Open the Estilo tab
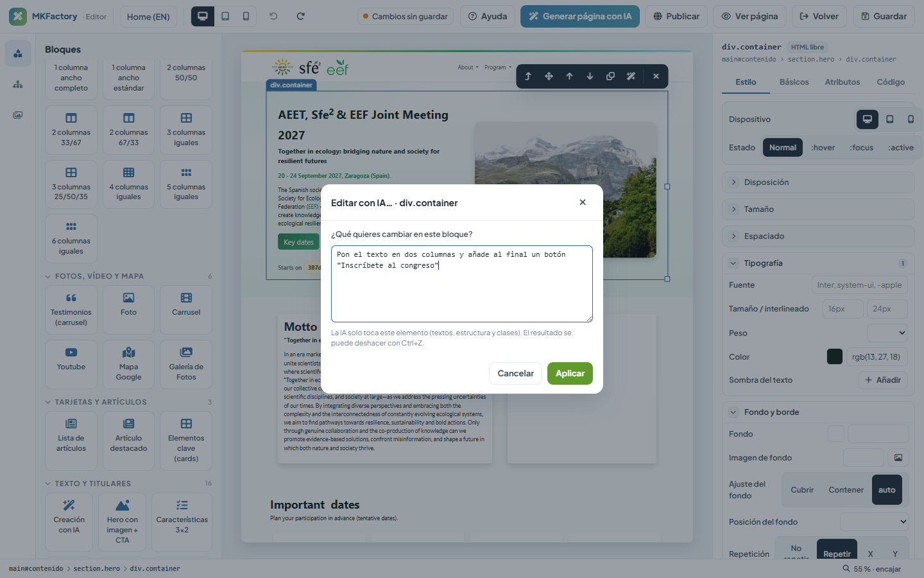This screenshot has width=924, height=578. 746,82
